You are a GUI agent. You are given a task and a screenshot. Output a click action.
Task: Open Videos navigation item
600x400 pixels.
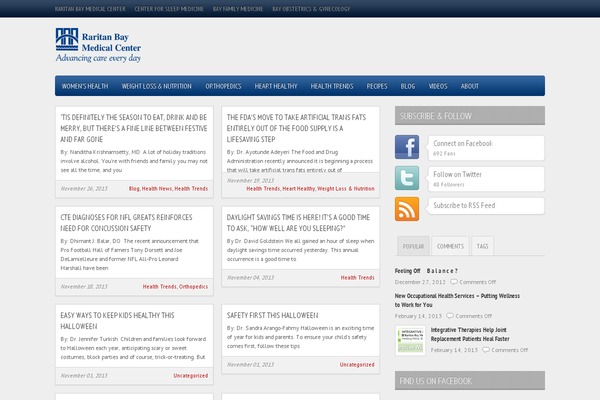point(438,86)
